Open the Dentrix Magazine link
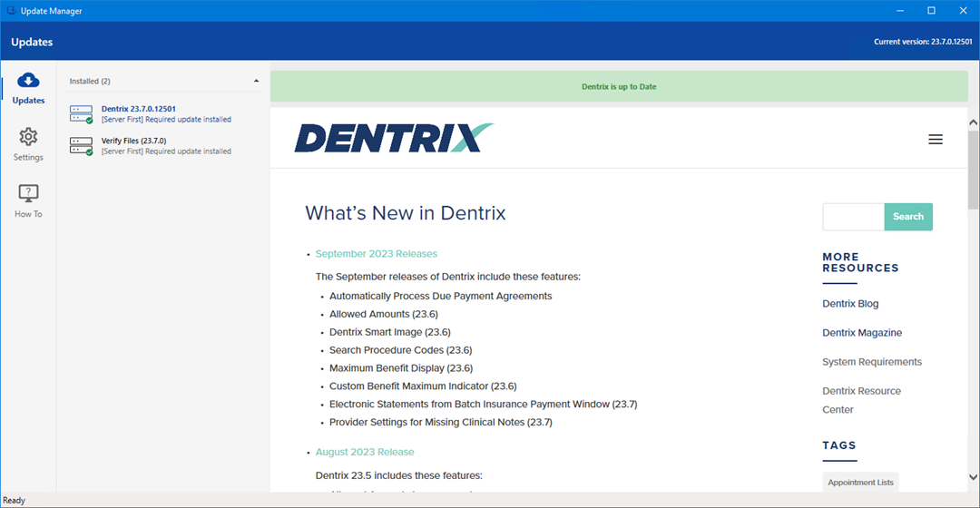The width and height of the screenshot is (980, 508). [x=862, y=333]
